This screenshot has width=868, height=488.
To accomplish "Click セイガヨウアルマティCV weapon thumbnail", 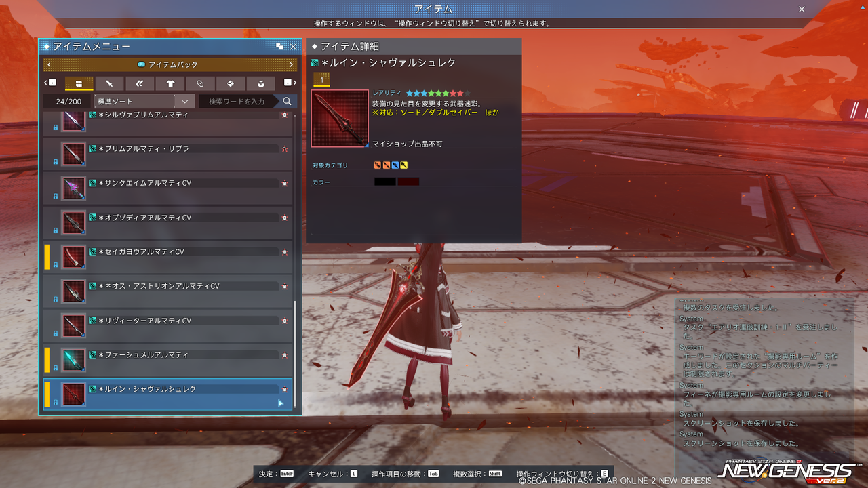I will coord(73,257).
